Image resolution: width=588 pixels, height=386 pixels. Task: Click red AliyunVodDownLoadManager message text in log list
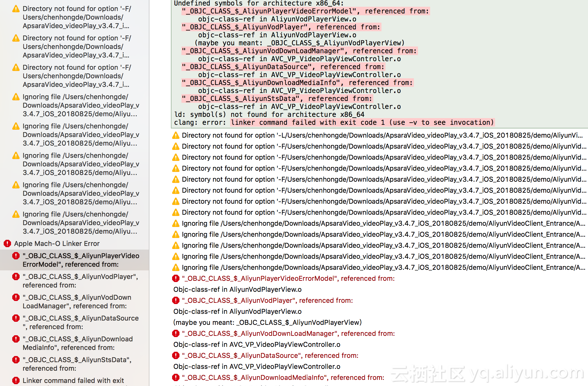(x=288, y=333)
